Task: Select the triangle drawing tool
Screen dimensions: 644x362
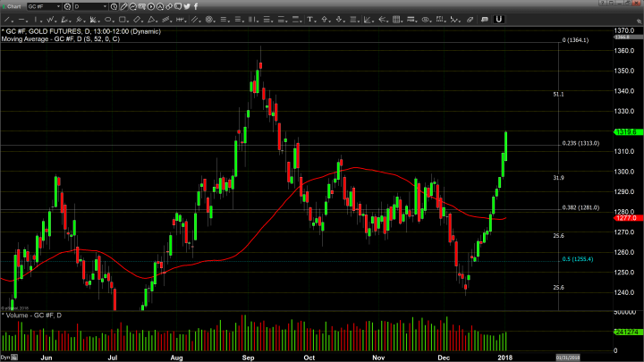Action: coord(151,20)
